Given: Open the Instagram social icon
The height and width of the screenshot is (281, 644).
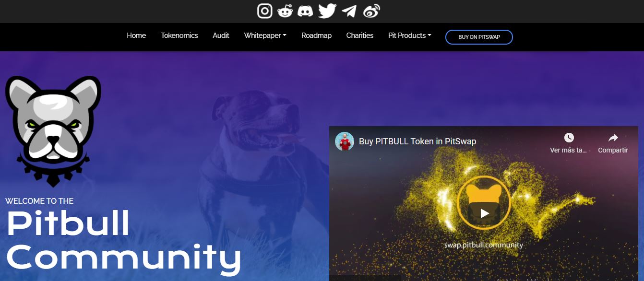Looking at the screenshot, I should point(265,11).
